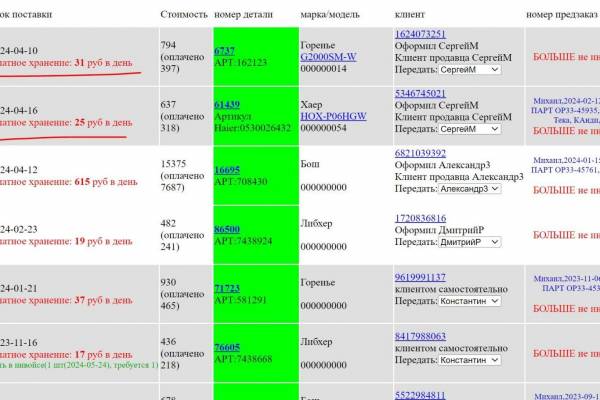Open preorder link ПАРТ ОР33-45761
This screenshot has height=400, width=600.
click(x=566, y=170)
